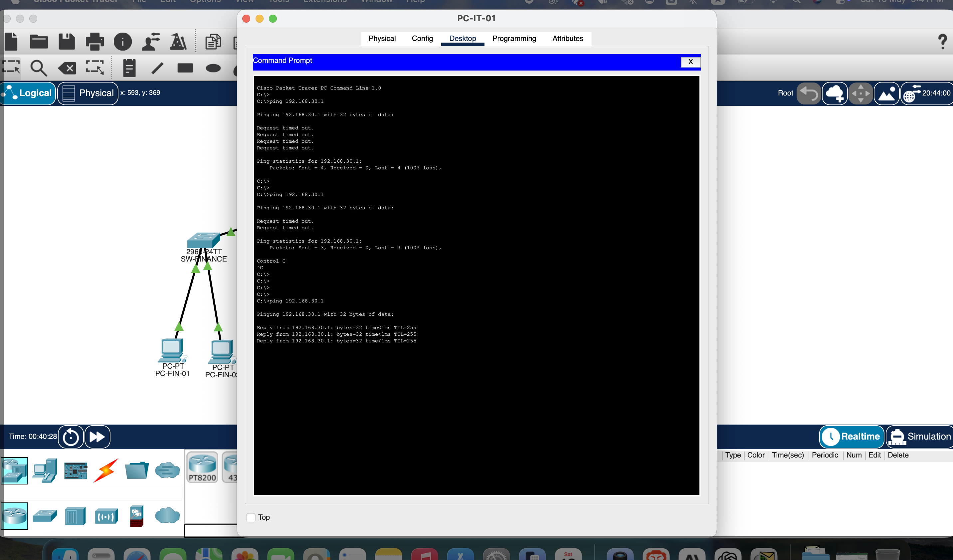Select Miscellaneous folder category icon

click(x=136, y=471)
